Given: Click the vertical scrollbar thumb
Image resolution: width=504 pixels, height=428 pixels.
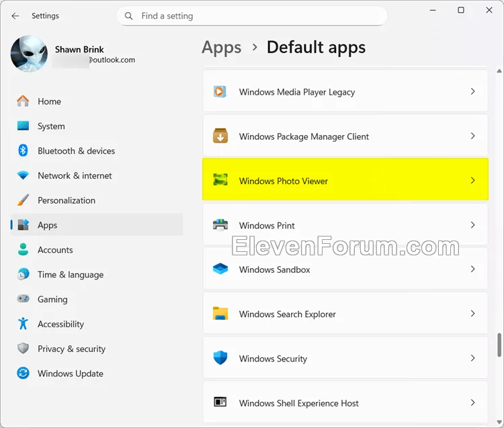Looking at the screenshot, I should (x=499, y=345).
